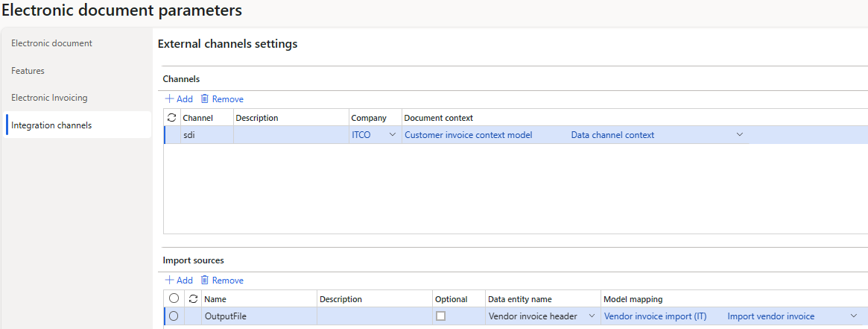This screenshot has height=329, width=868.
Task: Open Customer invoice context model link
Action: coord(468,135)
